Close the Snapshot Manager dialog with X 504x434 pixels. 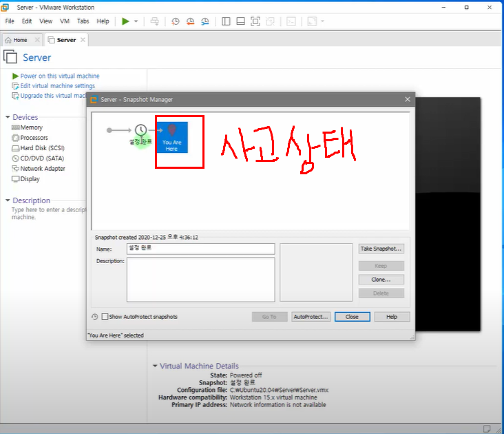pos(408,99)
